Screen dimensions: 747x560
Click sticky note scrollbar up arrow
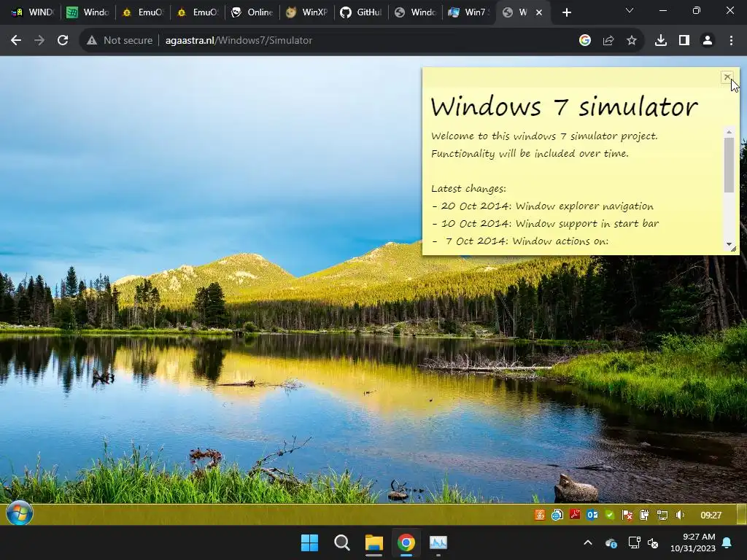pyautogui.click(x=729, y=131)
